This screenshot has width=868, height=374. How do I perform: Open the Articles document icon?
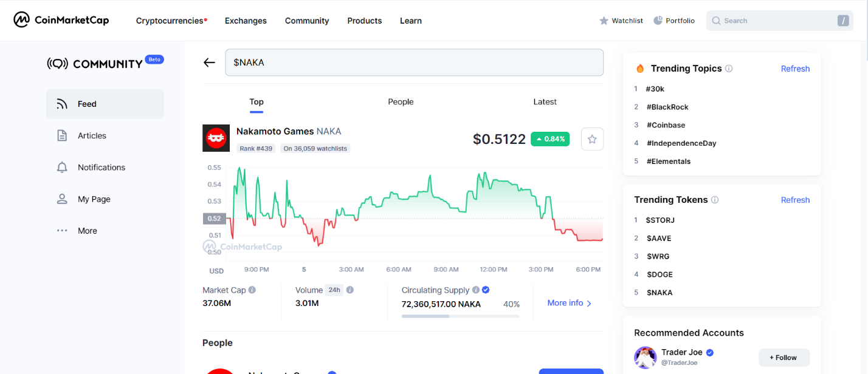(x=62, y=135)
